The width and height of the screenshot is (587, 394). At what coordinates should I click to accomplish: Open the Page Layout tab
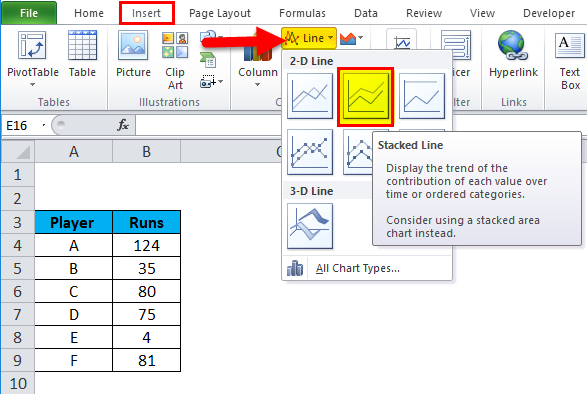click(x=220, y=13)
